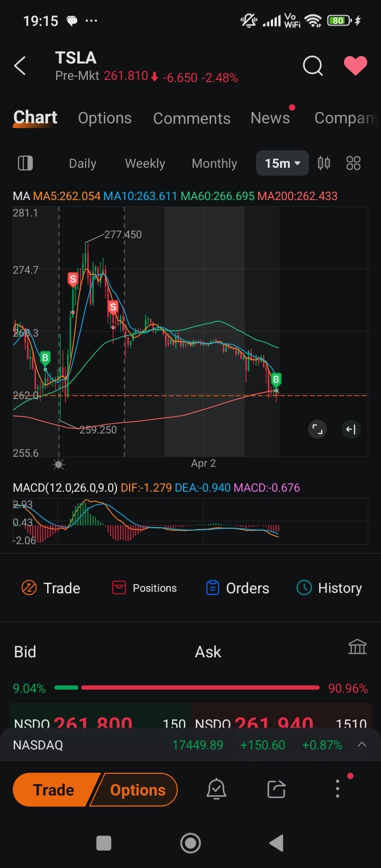Tap the 277.450 high price label
Screen dimensions: 381x868
point(123,234)
